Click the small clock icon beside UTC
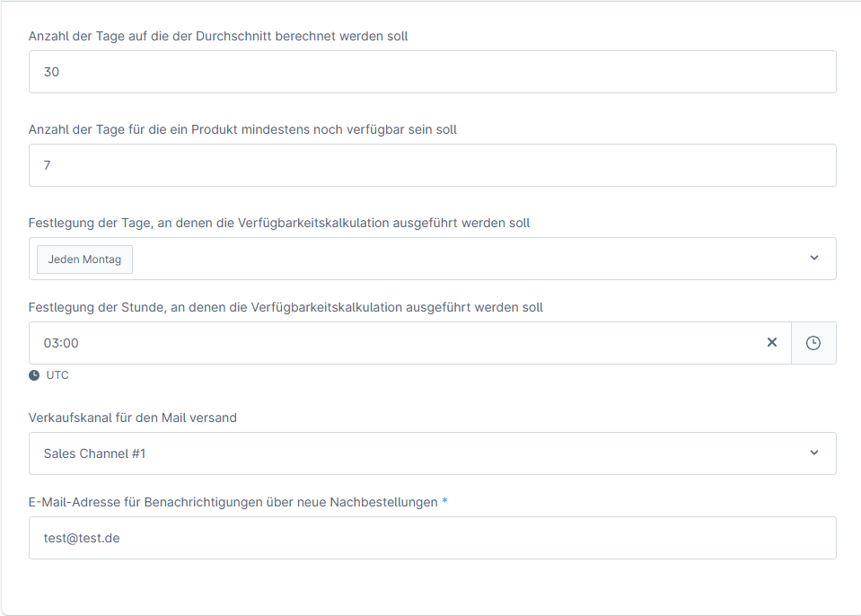This screenshot has height=616, width=861. pyautogui.click(x=34, y=375)
